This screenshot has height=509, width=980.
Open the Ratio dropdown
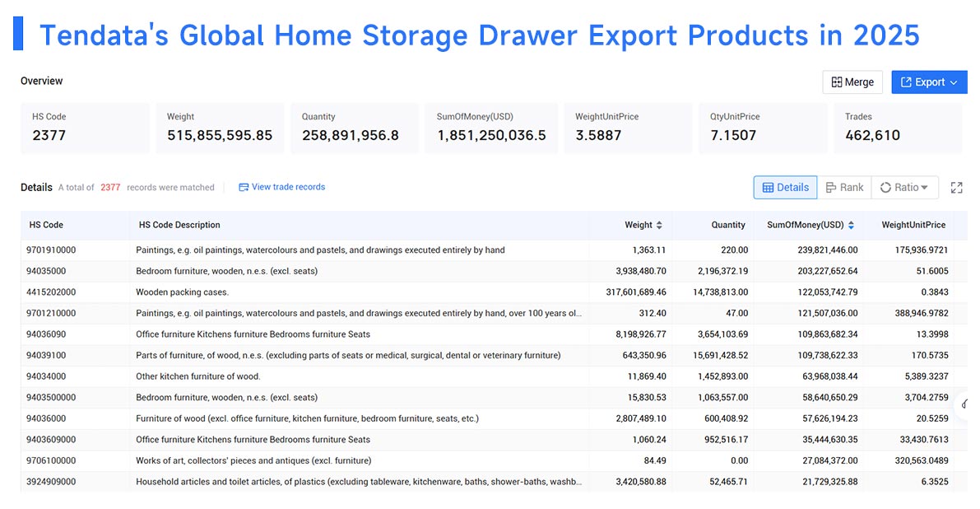pos(904,188)
